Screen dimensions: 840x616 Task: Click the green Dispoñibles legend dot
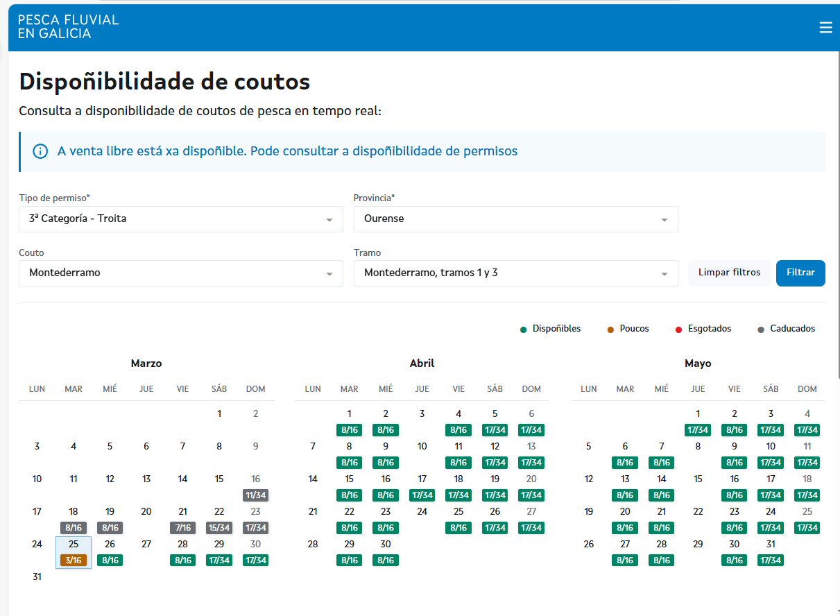tap(524, 329)
